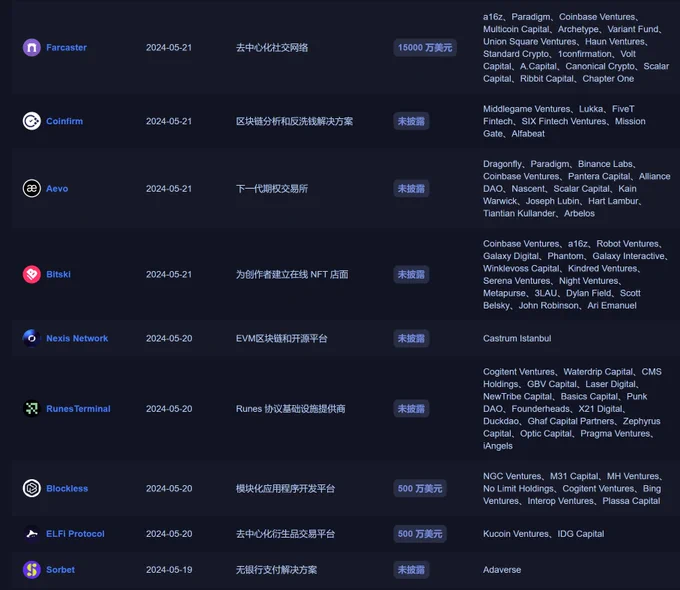The image size is (680, 590).
Task: Open the Nexis Network project link
Action: click(x=77, y=338)
